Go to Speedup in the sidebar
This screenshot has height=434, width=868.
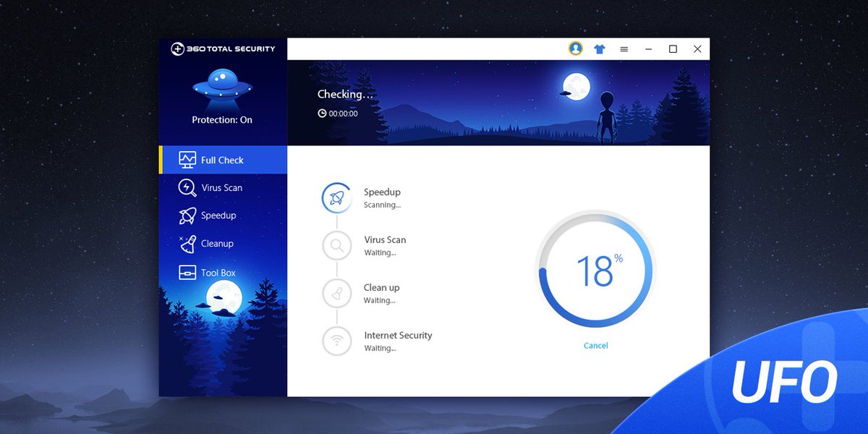pos(223,216)
